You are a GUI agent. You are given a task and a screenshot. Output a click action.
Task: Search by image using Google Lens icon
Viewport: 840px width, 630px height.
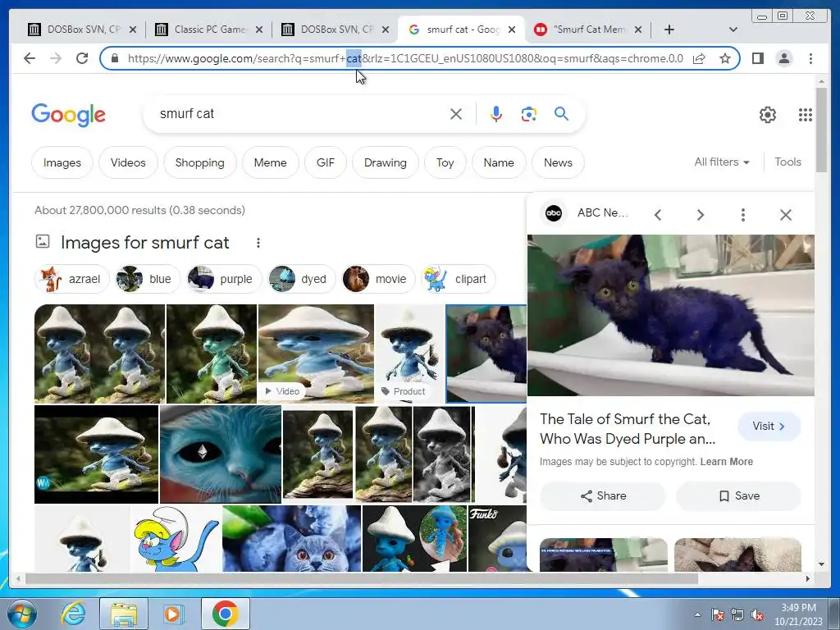click(529, 114)
